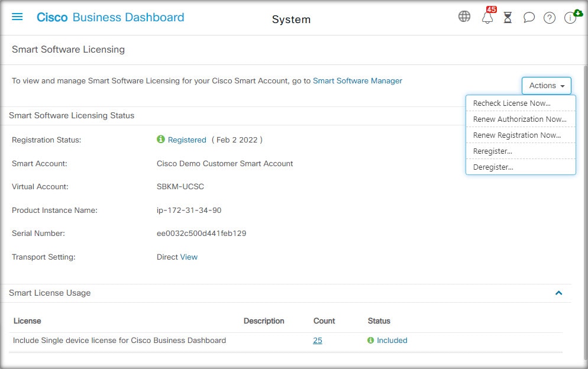The width and height of the screenshot is (588, 369).
Task: Open the Smart Software Manager link
Action: point(357,80)
